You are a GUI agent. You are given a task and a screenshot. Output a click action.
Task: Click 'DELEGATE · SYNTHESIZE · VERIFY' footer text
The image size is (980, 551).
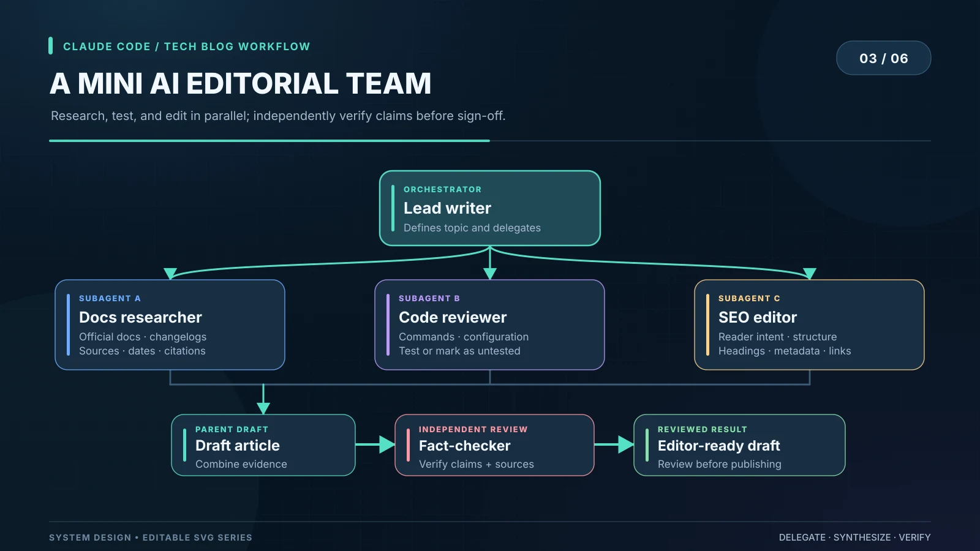pos(855,538)
